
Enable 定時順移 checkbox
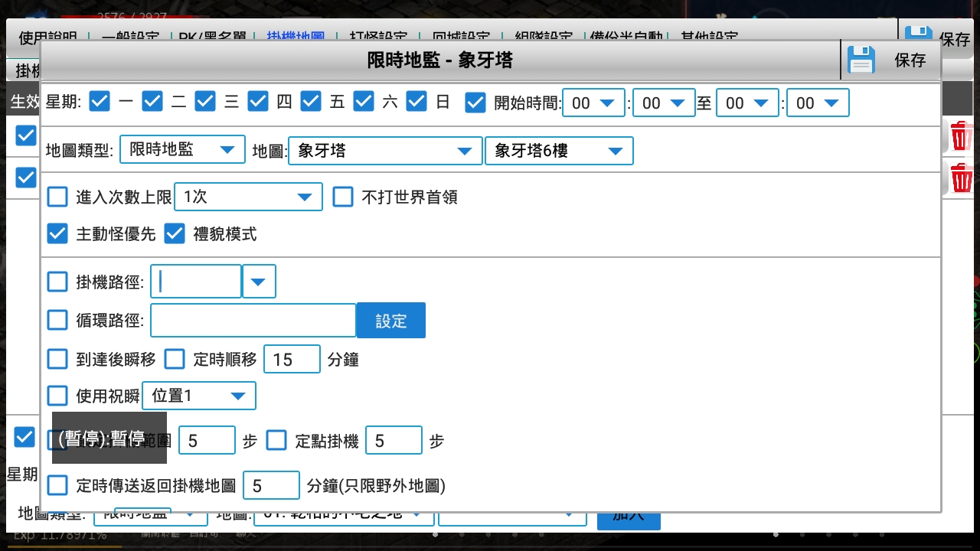pos(175,358)
